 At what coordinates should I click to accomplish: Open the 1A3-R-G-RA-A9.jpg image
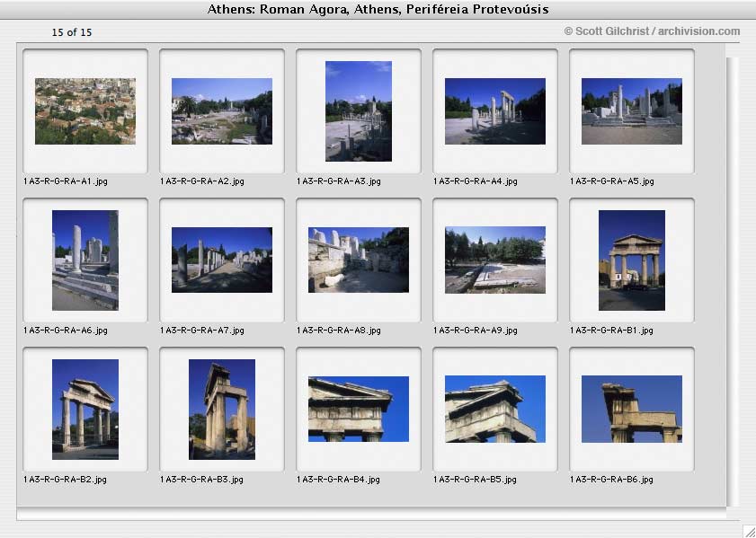pyautogui.click(x=495, y=260)
